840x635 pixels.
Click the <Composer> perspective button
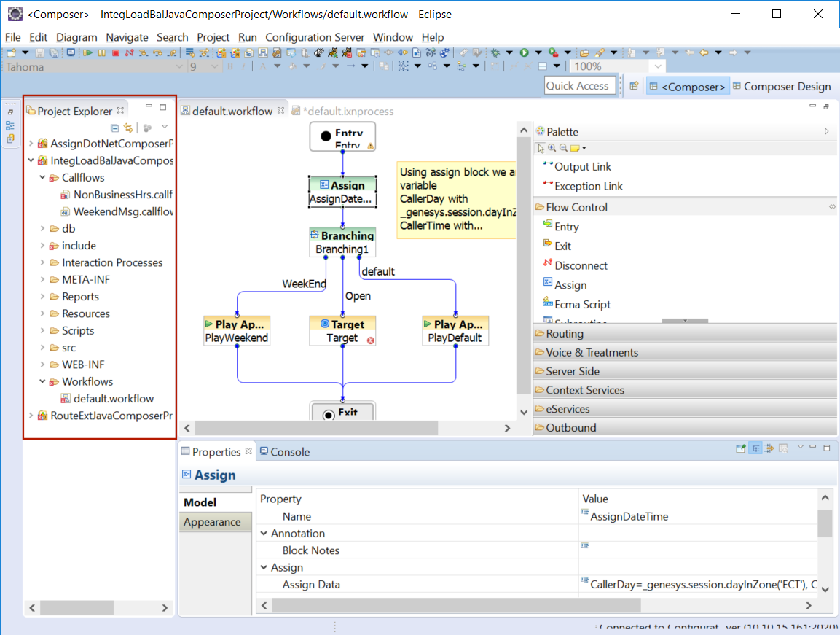[x=688, y=86]
